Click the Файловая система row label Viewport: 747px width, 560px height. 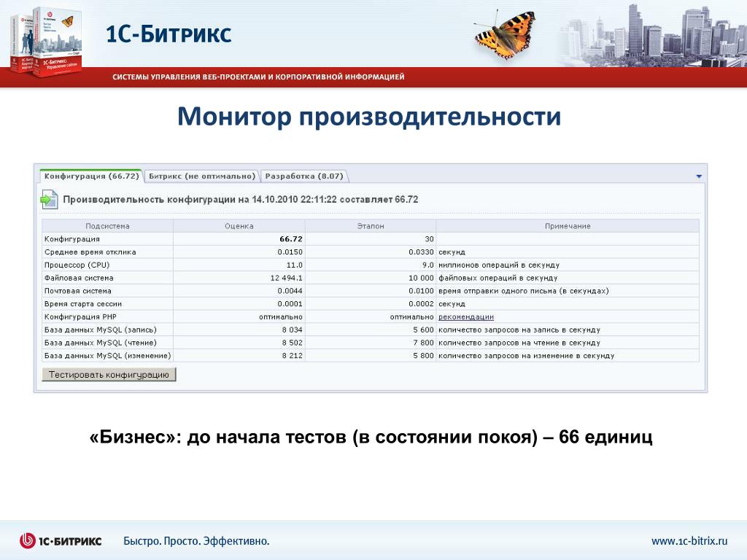79,278
